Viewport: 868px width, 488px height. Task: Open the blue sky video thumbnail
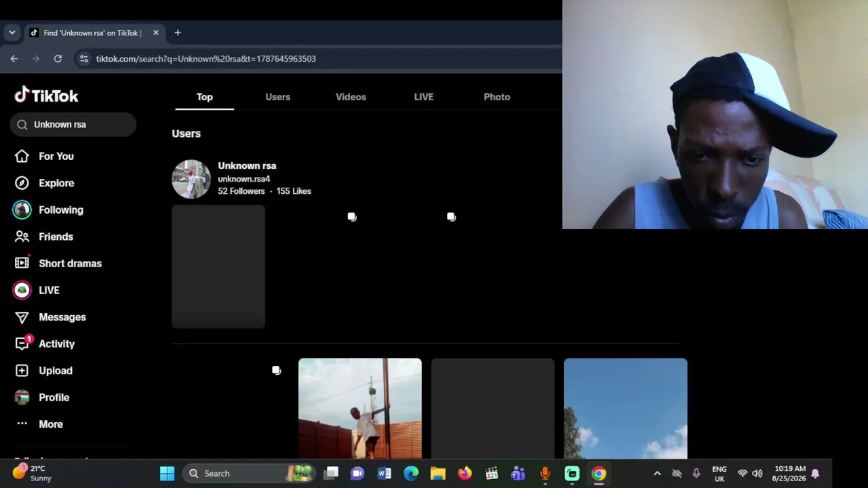pos(625,409)
